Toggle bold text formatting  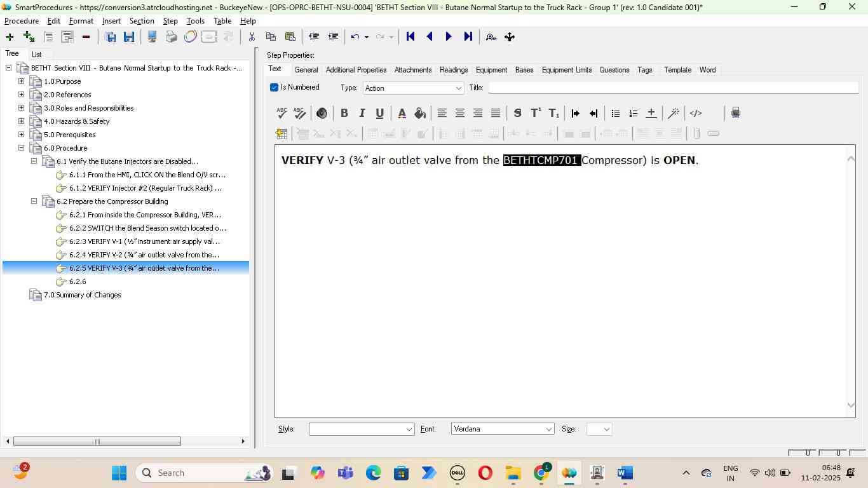[344, 113]
